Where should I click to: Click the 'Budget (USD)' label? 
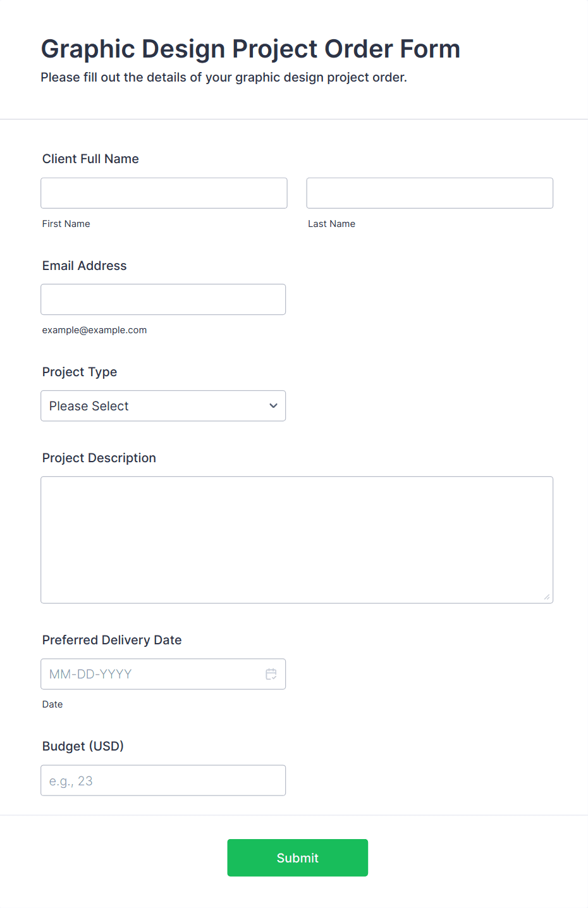tap(83, 746)
